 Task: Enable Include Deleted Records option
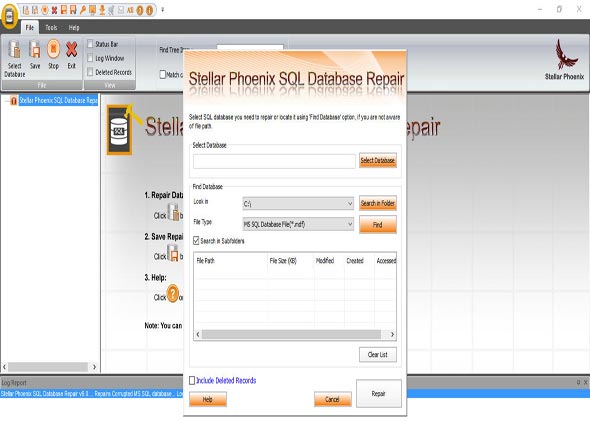coord(192,380)
